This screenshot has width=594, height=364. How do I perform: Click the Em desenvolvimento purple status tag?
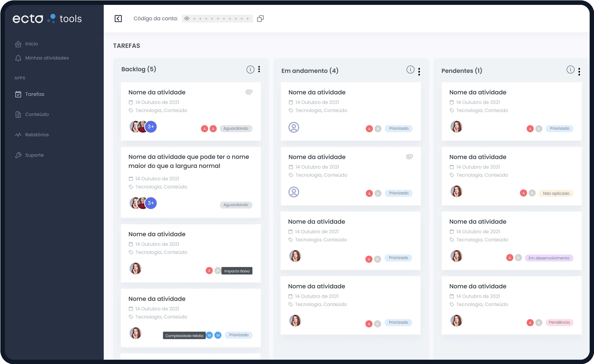coord(549,258)
